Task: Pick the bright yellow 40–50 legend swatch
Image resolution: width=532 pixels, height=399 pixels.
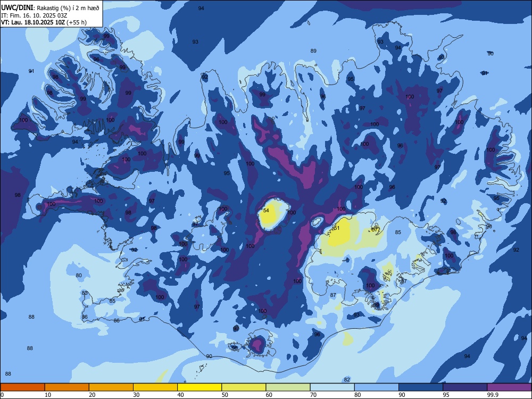Action: (x=199, y=387)
